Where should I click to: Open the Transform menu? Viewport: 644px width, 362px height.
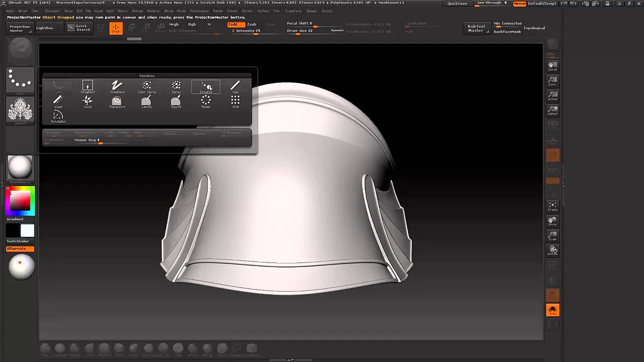293,11
